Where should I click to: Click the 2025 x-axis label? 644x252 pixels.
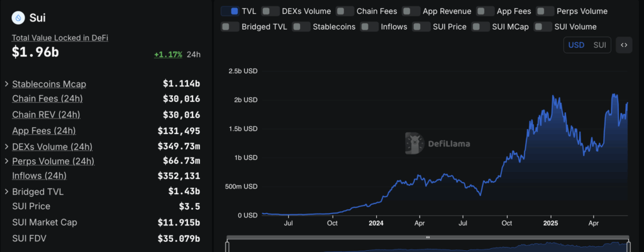(550, 223)
